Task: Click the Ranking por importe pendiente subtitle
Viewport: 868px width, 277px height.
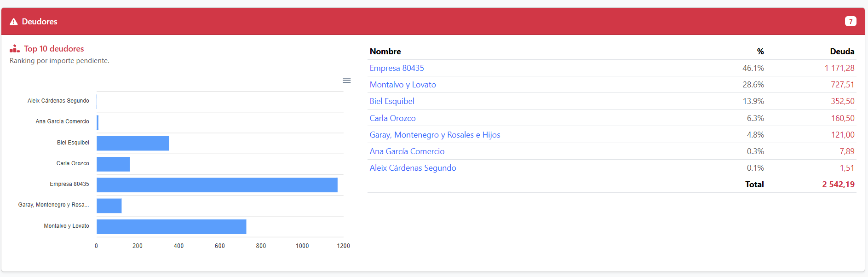Action: tap(59, 61)
